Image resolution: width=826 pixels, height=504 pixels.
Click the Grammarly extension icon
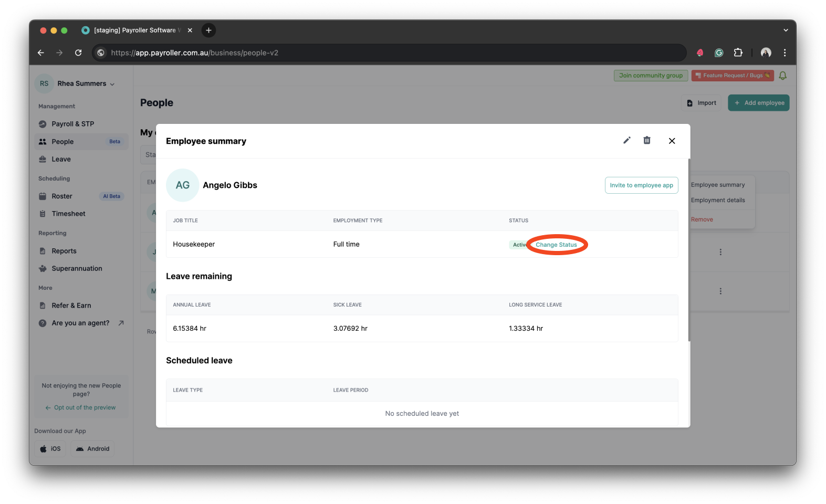[719, 52]
